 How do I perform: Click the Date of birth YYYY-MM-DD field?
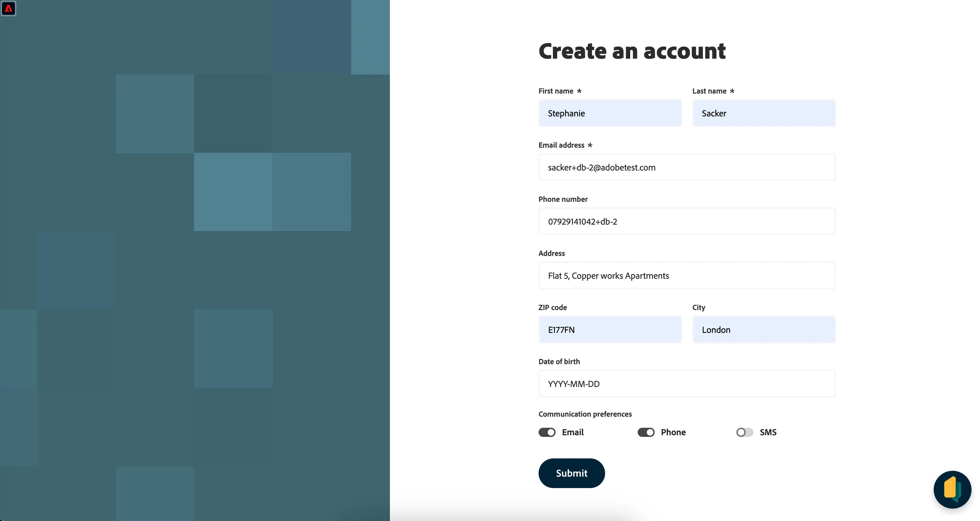pos(687,384)
